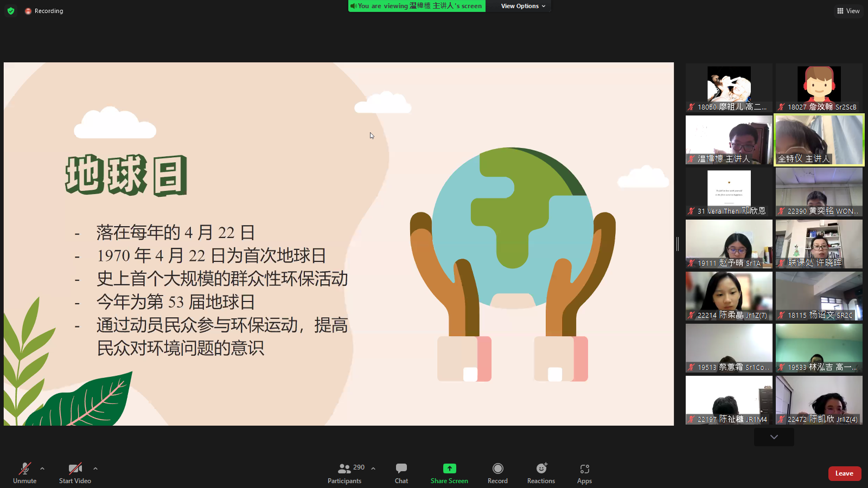
Task: Click muted mic icon on 18050 tile
Action: click(x=691, y=107)
